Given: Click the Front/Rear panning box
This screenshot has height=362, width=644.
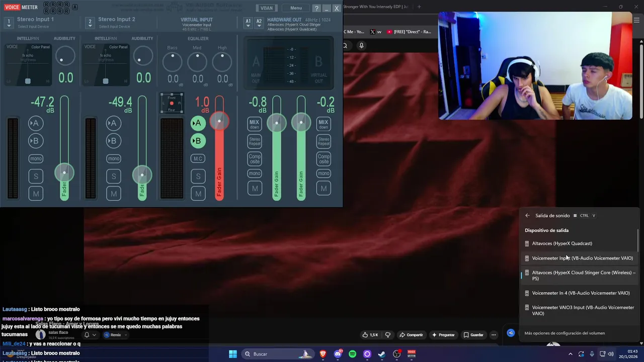Looking at the screenshot, I should tap(172, 104).
